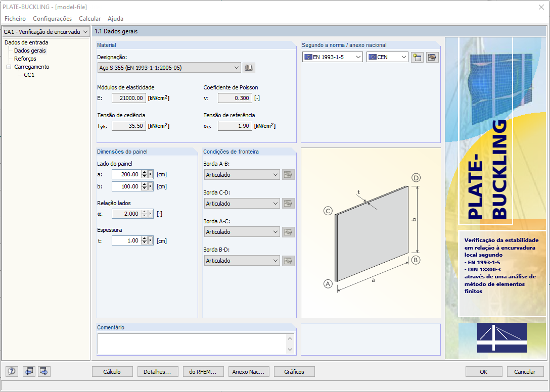Open the side arrow next to panel side a
This screenshot has height=392, width=550.
click(151, 174)
